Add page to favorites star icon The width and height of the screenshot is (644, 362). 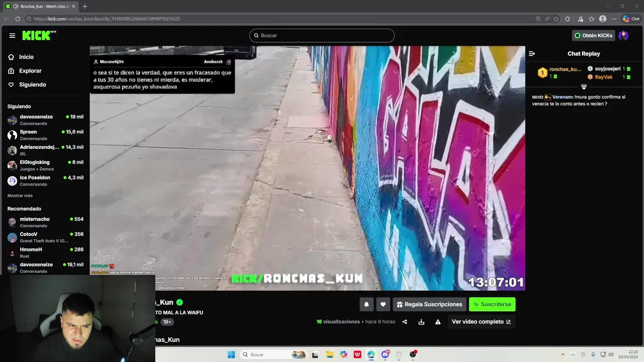[556, 19]
